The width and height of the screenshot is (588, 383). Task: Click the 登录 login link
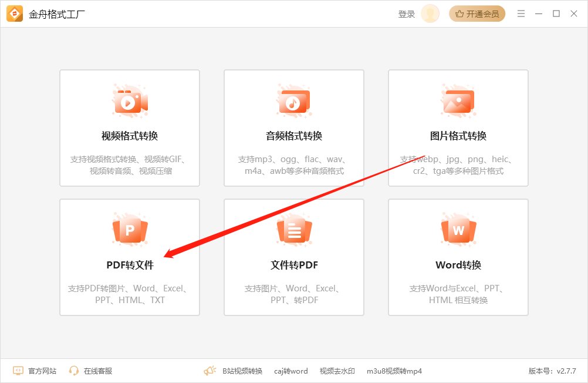[x=406, y=14]
